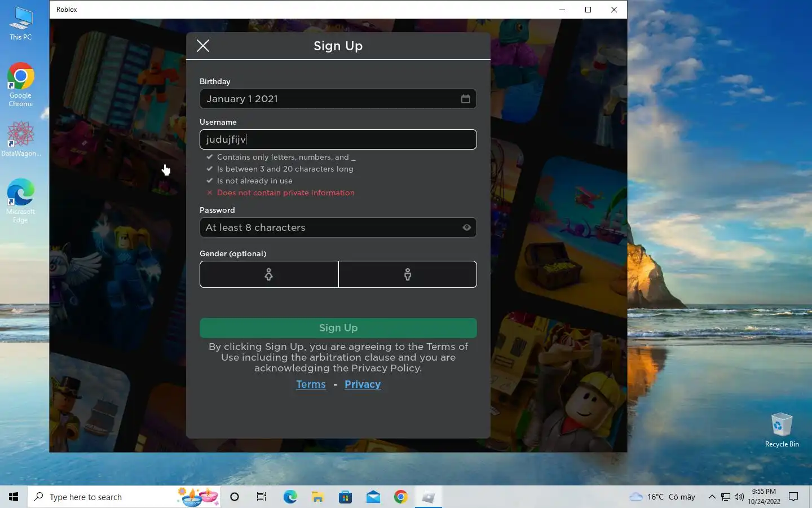Close the Sign Up dialog with X
Viewport: 812px width, 508px height.
point(203,46)
